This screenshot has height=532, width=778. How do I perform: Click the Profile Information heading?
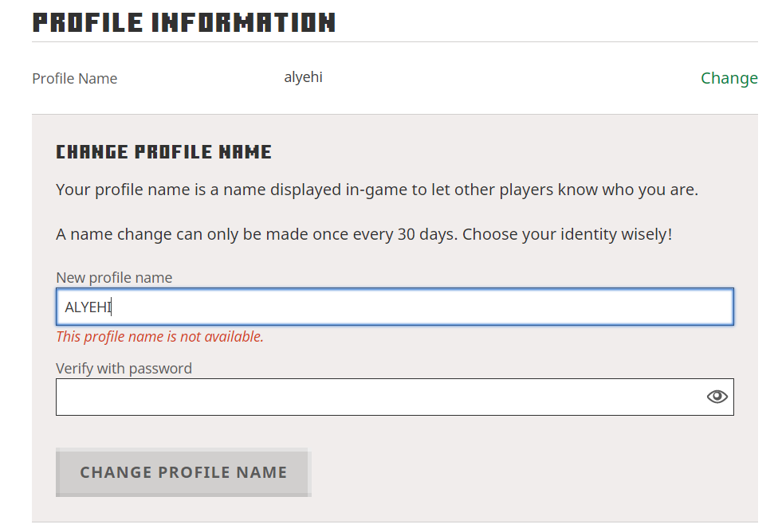pos(183,22)
